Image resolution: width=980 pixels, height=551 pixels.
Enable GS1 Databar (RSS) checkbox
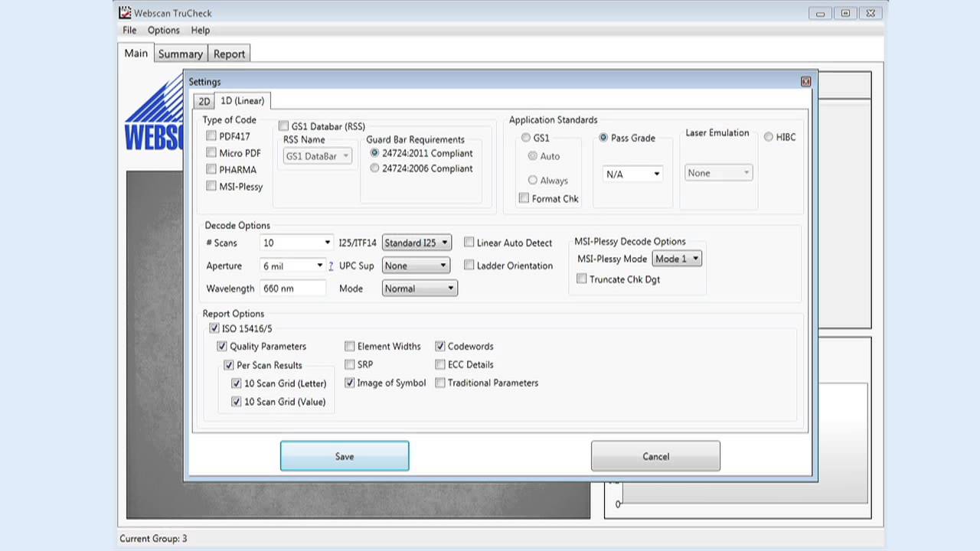tap(283, 126)
